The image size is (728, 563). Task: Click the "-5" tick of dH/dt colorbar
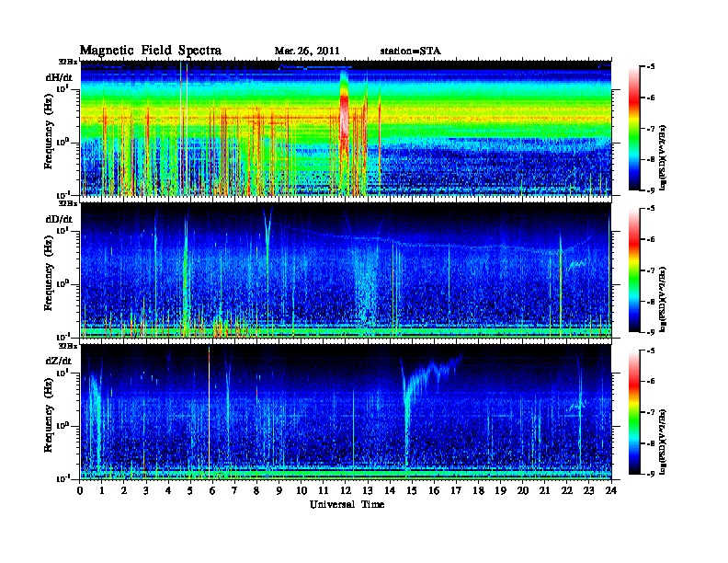651,67
